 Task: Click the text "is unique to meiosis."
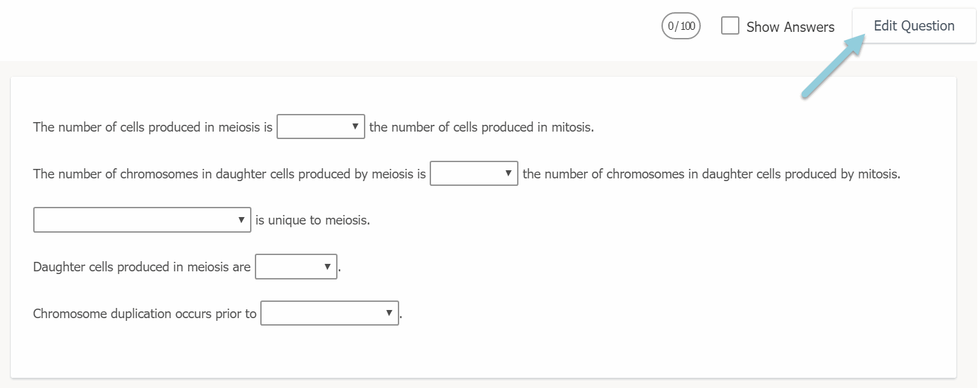pyautogui.click(x=312, y=220)
